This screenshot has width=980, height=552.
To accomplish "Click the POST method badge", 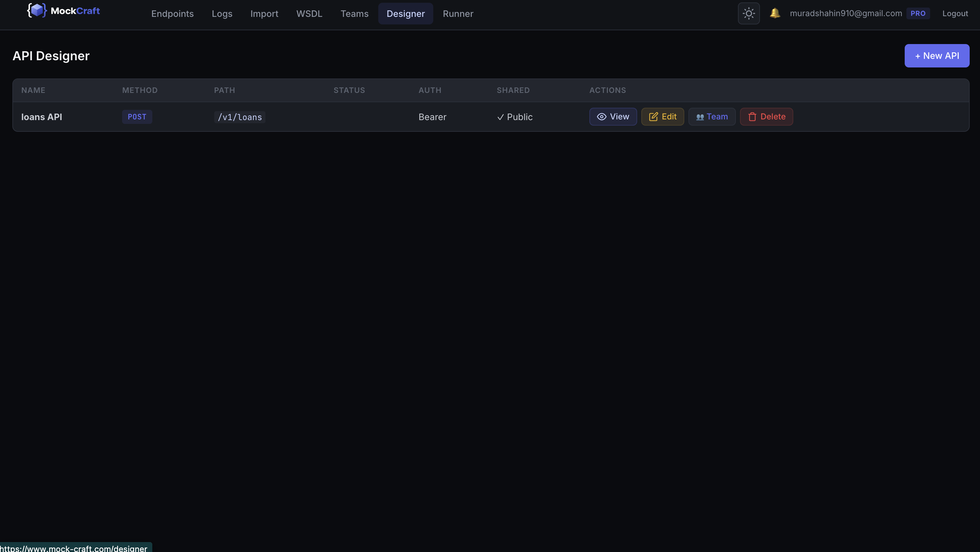I will pyautogui.click(x=137, y=117).
